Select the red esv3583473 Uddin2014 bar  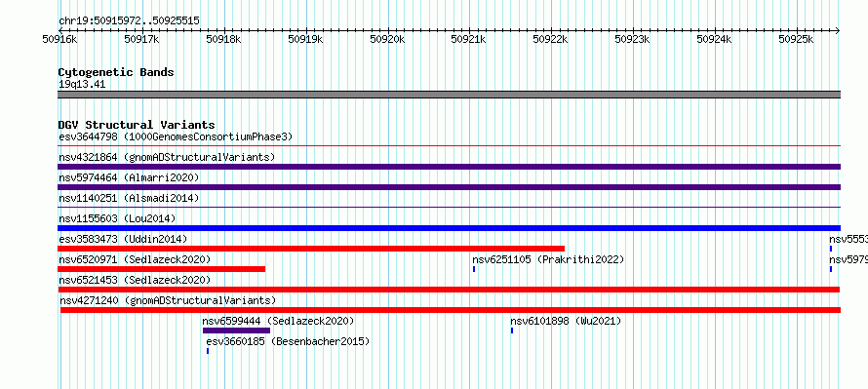[311, 249]
